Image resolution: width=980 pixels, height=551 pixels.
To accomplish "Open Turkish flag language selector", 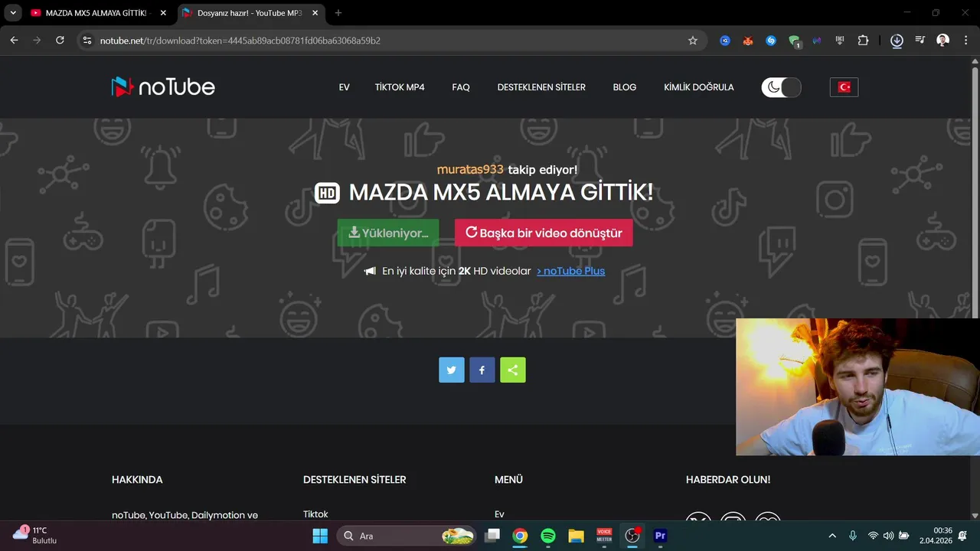I will tap(844, 87).
